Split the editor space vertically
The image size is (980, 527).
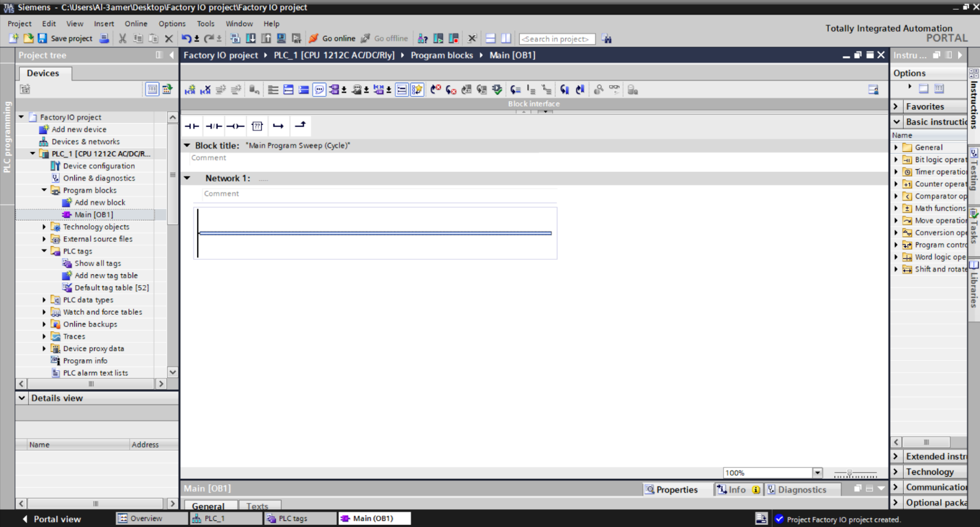(506, 38)
